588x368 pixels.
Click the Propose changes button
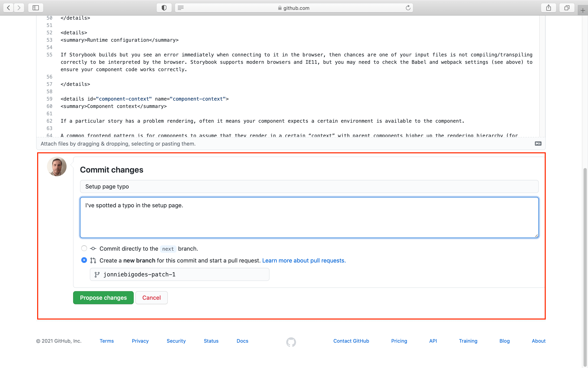click(103, 297)
